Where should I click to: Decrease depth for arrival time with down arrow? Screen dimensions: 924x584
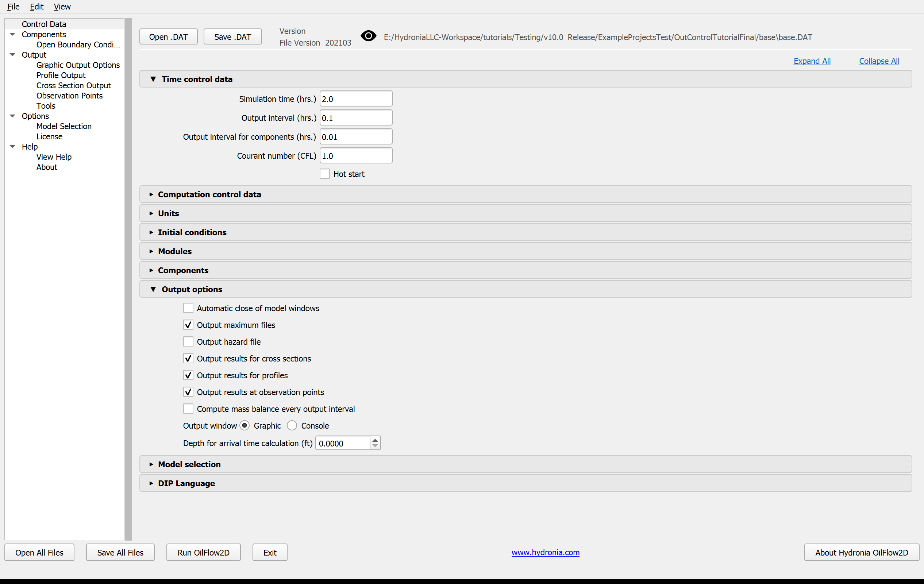point(375,446)
